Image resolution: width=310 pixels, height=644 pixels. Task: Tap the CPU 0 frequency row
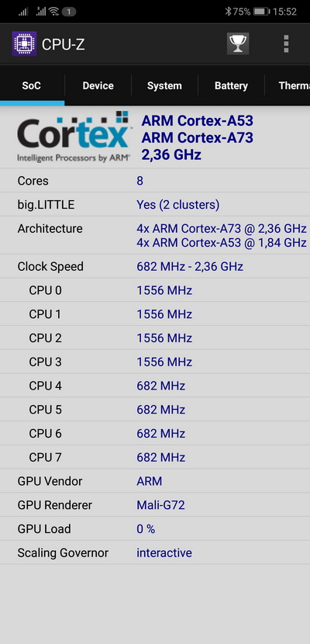click(155, 290)
